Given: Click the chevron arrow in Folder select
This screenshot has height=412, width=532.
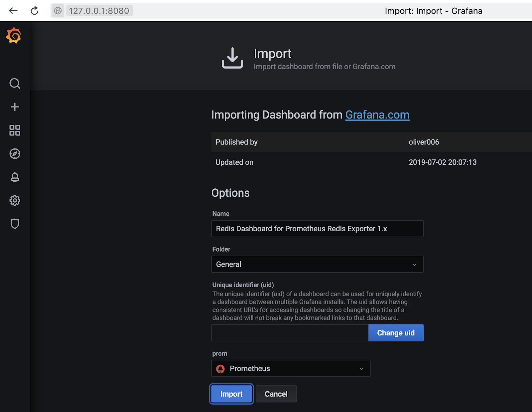Looking at the screenshot, I should click(x=414, y=265).
